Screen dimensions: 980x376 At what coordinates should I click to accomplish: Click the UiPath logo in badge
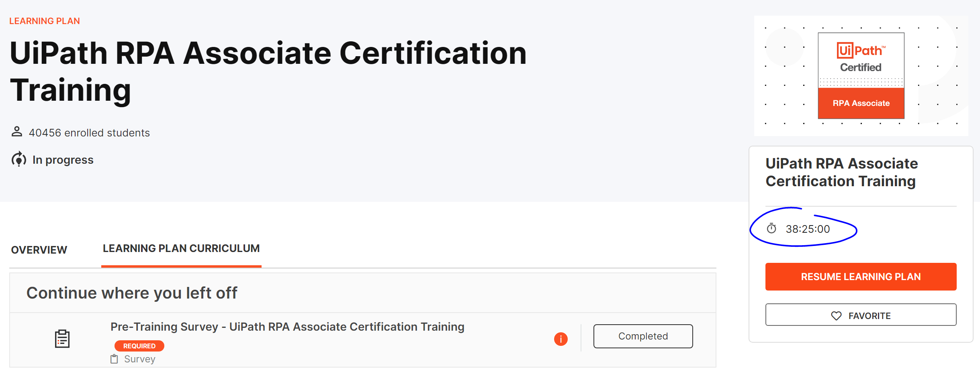point(861,51)
